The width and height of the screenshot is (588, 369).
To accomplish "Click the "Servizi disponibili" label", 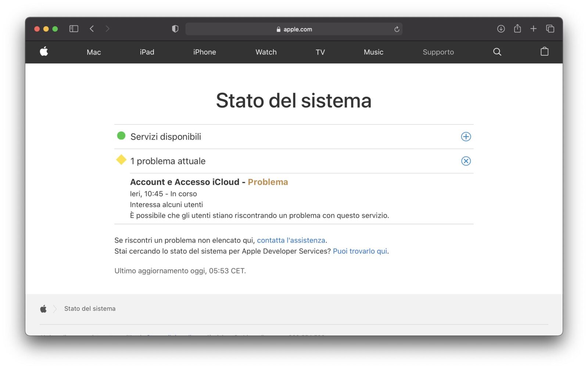I will (x=166, y=136).
